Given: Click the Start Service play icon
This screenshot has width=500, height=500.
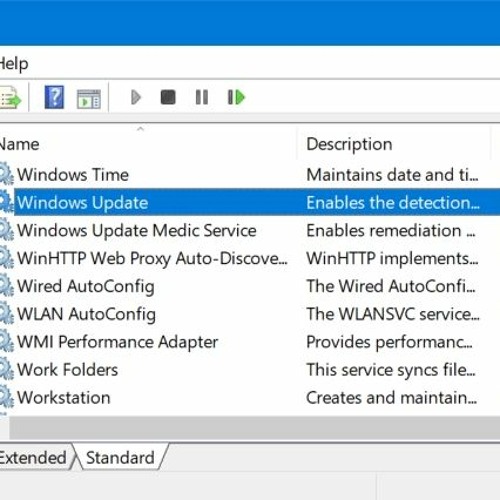Looking at the screenshot, I should pyautogui.click(x=136, y=97).
